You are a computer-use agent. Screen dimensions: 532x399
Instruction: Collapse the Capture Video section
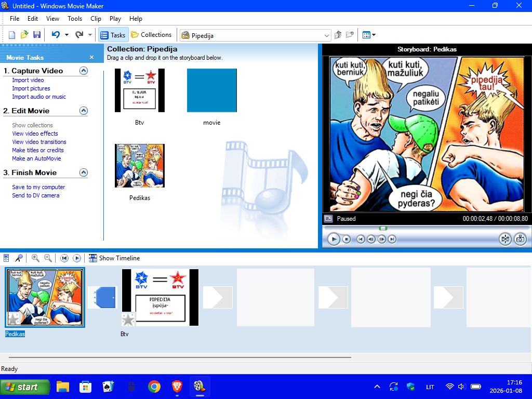[x=84, y=71]
